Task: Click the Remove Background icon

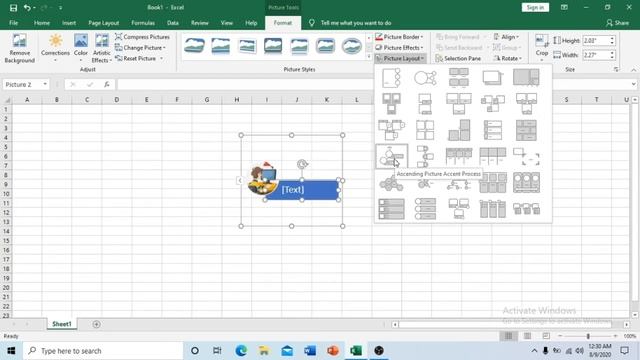Action: point(19,48)
